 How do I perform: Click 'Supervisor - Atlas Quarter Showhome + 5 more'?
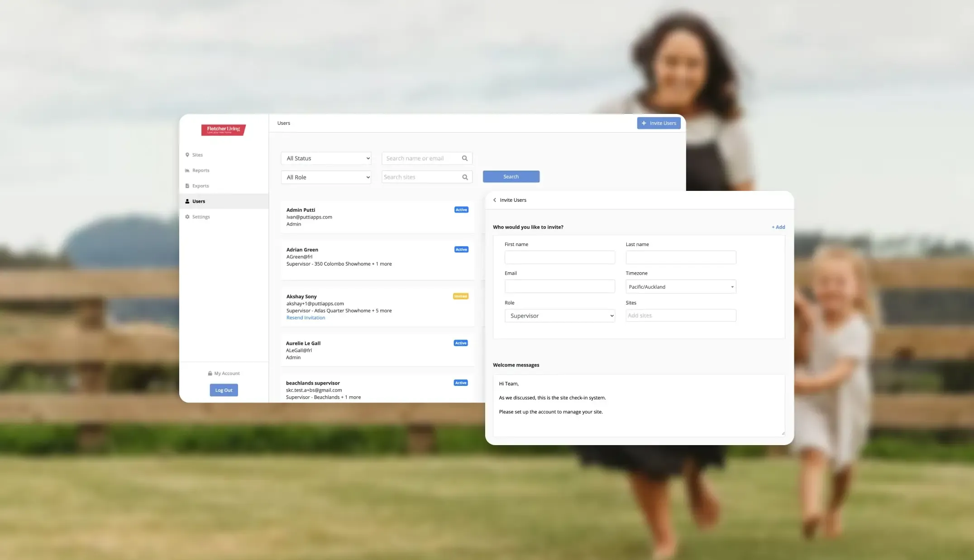click(339, 311)
